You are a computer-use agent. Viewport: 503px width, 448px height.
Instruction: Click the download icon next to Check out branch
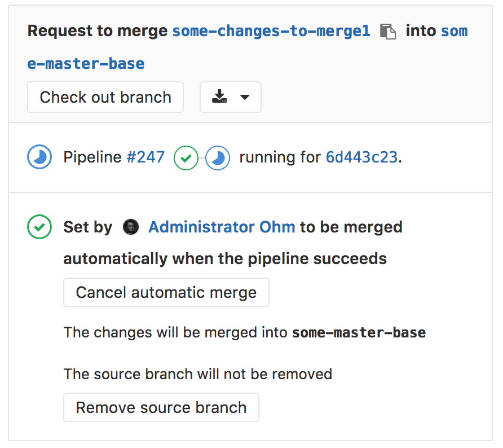pos(219,97)
